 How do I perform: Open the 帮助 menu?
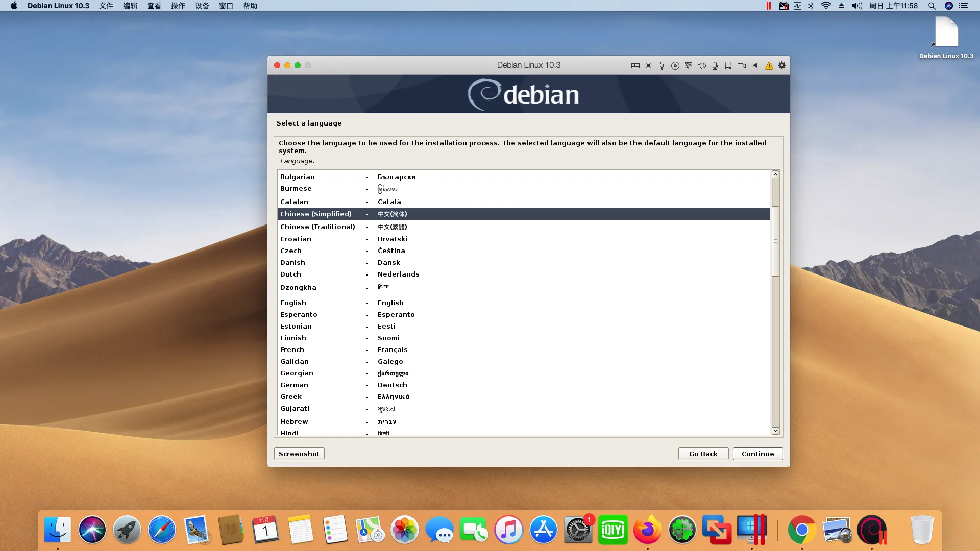point(250,6)
